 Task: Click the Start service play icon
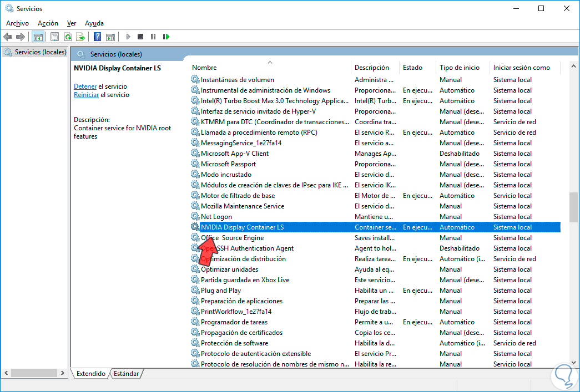128,37
